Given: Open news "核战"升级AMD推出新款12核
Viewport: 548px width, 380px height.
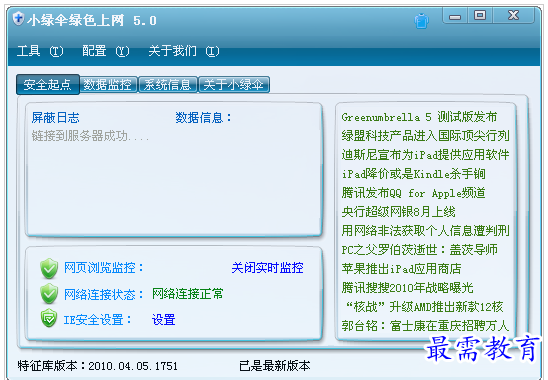Looking at the screenshot, I should [424, 307].
